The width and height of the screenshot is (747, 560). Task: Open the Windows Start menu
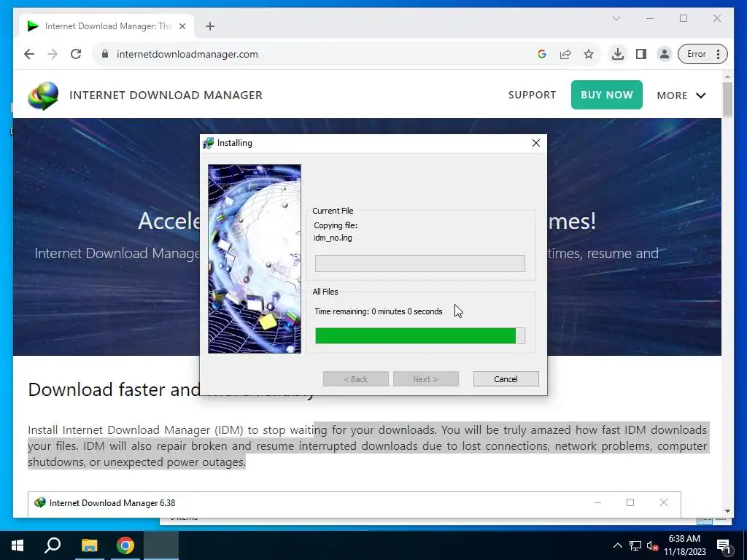(x=18, y=545)
